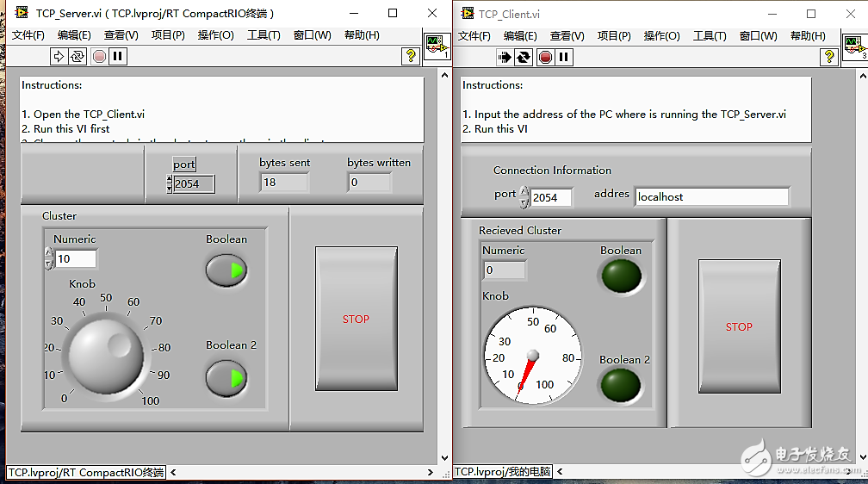Screen dimensions: 868x484
Task: Open 操作(O) menu in TCP_Client
Action: coord(662,36)
